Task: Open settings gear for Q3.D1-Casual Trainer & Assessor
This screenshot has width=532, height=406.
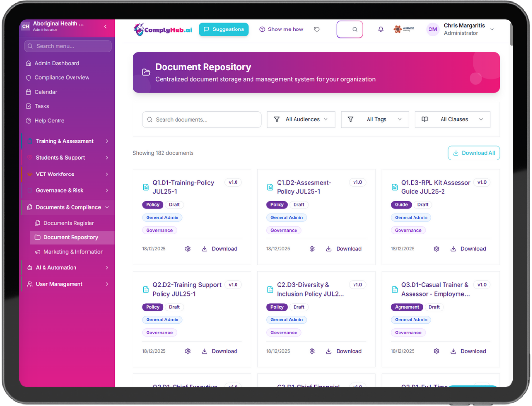Action: click(x=437, y=351)
